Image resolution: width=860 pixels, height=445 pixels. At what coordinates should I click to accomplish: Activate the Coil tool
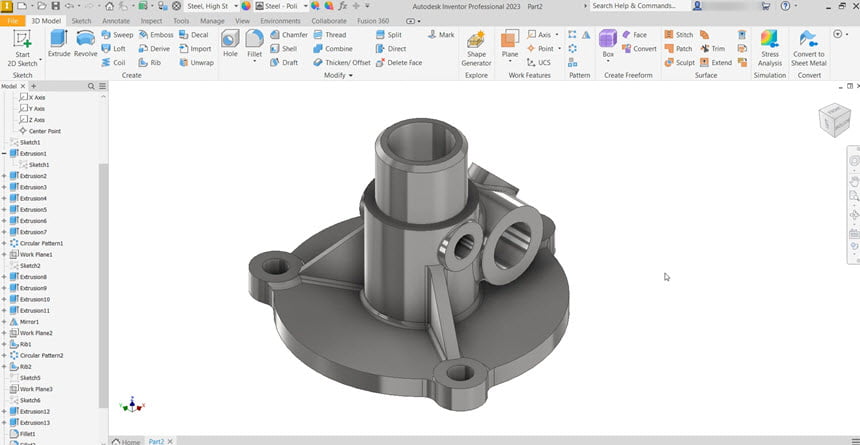pyautogui.click(x=114, y=63)
